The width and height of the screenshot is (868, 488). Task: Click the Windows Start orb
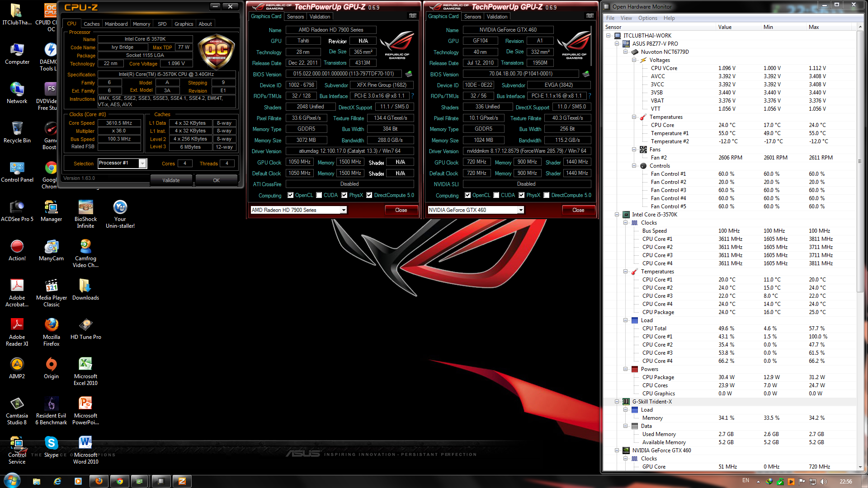[12, 480]
